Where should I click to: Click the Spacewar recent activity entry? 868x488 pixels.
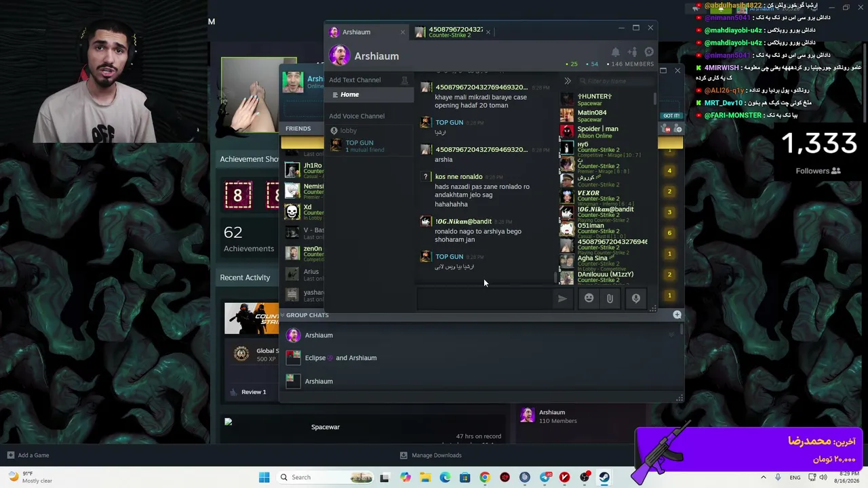point(325,427)
